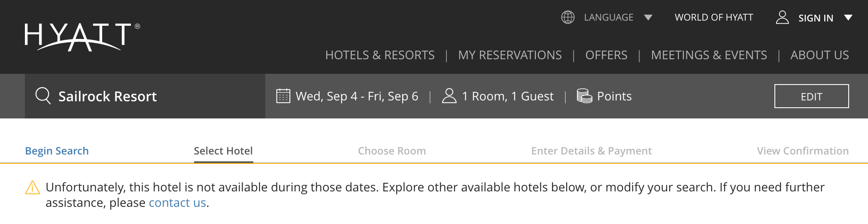Click the Sailrock Resort search field
Image resolution: width=868 pixels, height=224 pixels.
(146, 96)
